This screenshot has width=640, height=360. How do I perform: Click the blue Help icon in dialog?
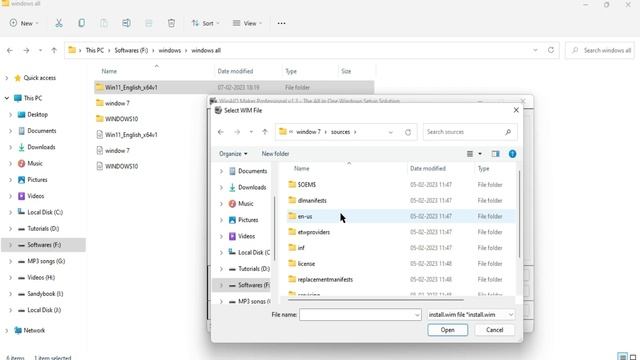pos(512,154)
